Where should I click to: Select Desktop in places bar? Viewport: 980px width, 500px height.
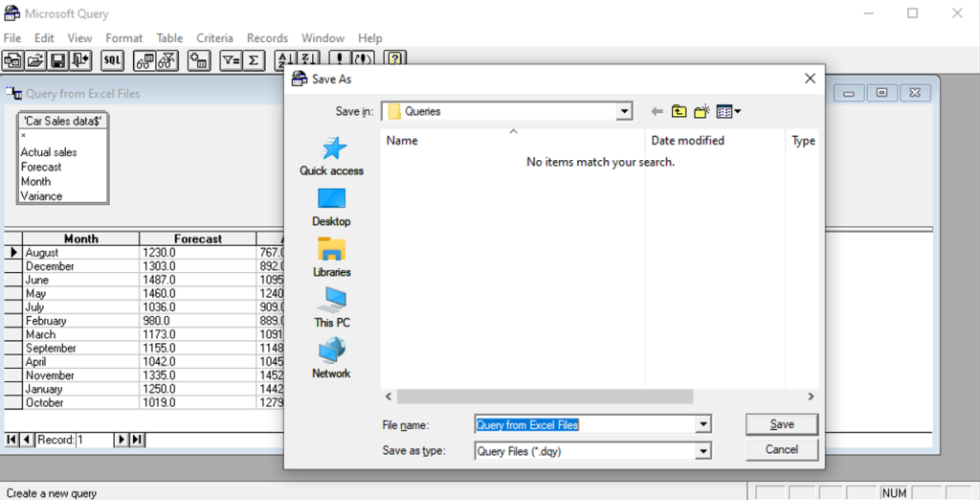pyautogui.click(x=331, y=207)
